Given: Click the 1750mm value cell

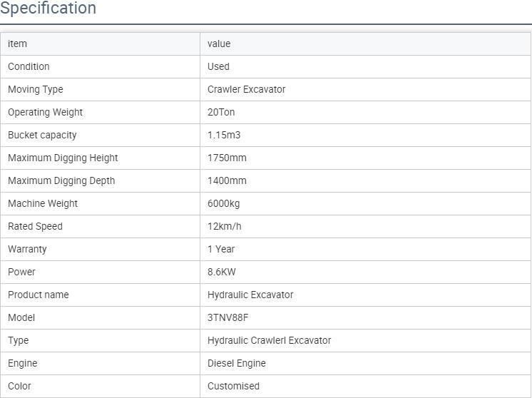Looking at the screenshot, I should coord(365,158).
